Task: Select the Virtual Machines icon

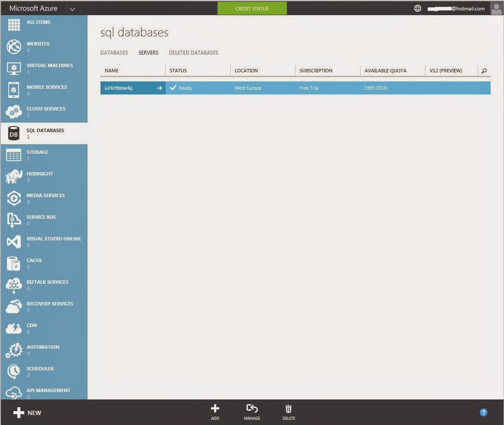Action: 13,68
